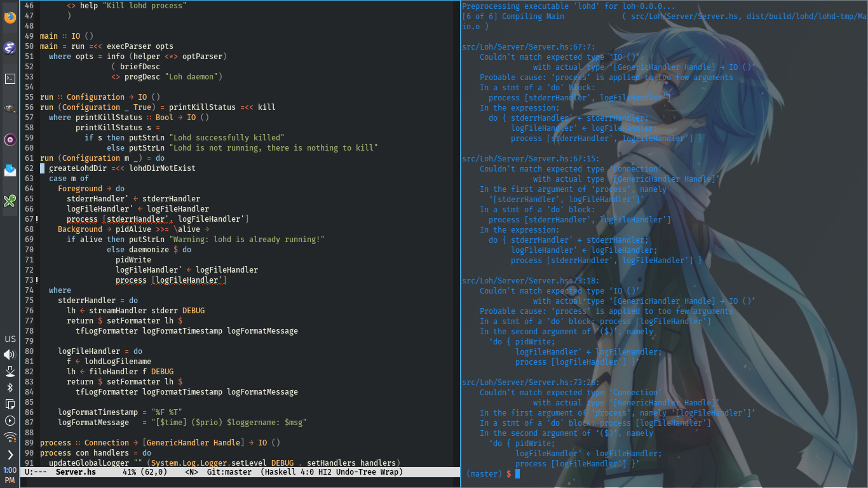The height and width of the screenshot is (488, 868).
Task: Click '[6 of 6] Compiling Main' in the terminal
Action: tap(513, 17)
